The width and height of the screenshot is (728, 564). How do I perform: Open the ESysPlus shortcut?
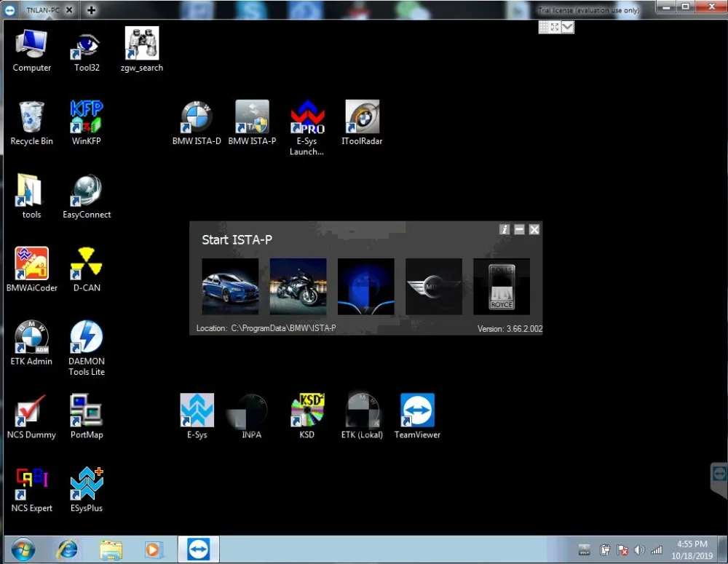click(x=87, y=490)
